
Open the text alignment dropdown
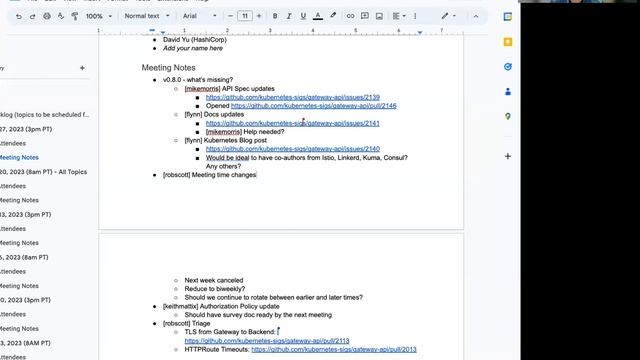coord(399,16)
